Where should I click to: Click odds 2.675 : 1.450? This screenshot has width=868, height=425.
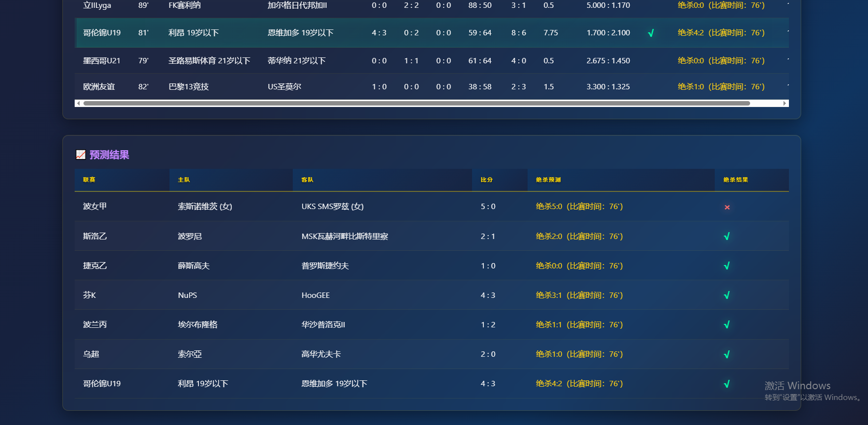[608, 60]
